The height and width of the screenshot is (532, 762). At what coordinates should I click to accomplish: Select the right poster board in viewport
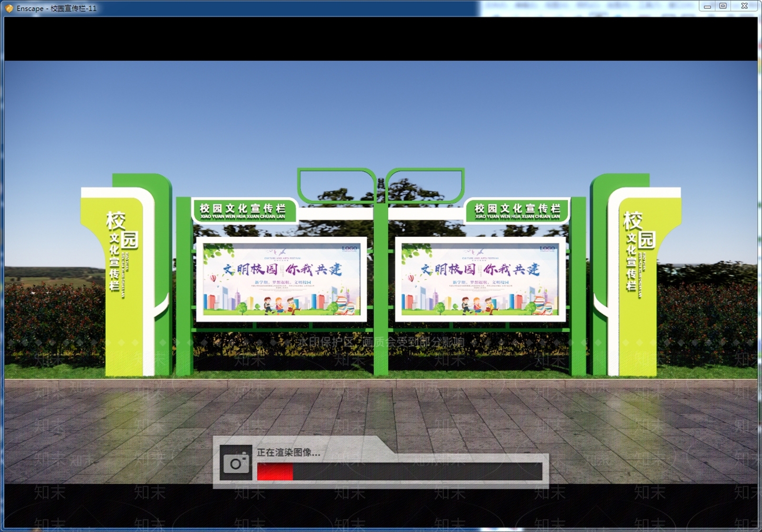480,279
